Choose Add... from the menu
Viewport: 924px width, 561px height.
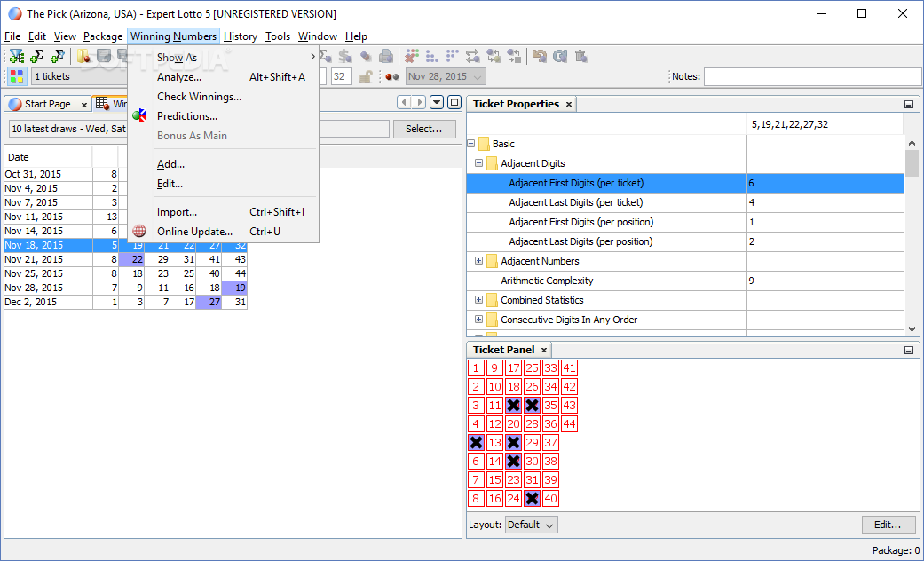tap(224, 164)
